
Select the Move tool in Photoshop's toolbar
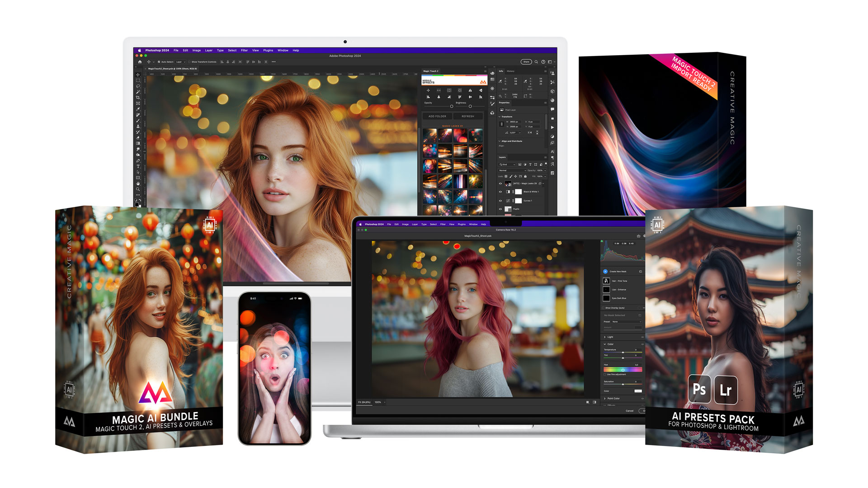(x=138, y=75)
